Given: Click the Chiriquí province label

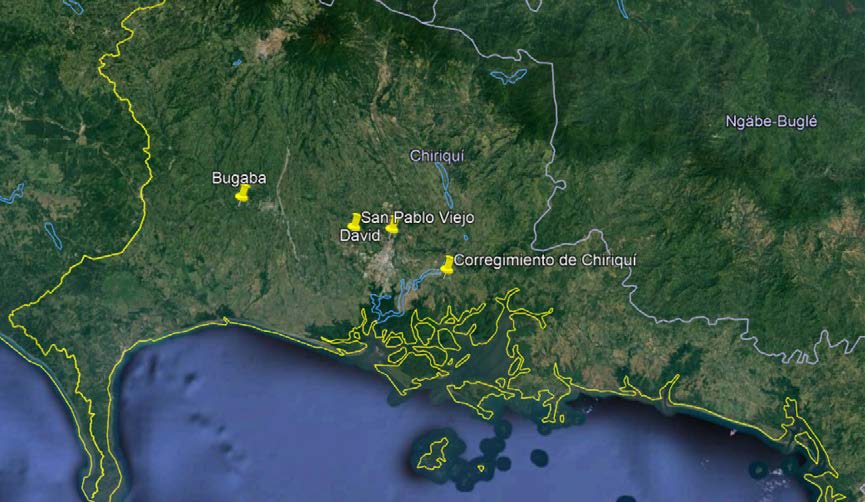Looking at the screenshot, I should click(437, 156).
